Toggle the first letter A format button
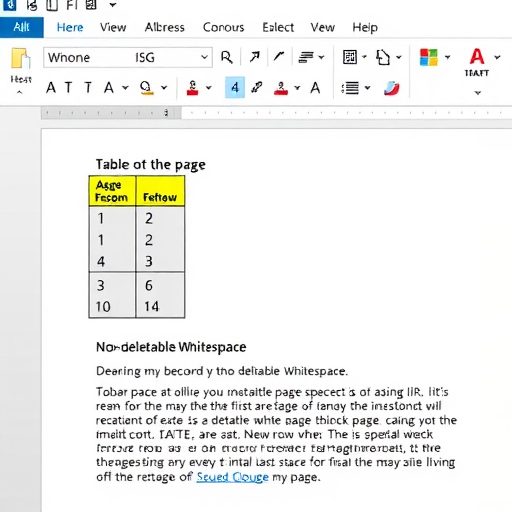 tap(51, 88)
